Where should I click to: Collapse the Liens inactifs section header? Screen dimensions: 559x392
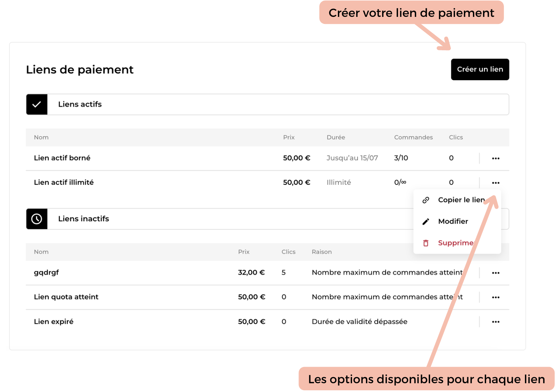(x=267, y=219)
